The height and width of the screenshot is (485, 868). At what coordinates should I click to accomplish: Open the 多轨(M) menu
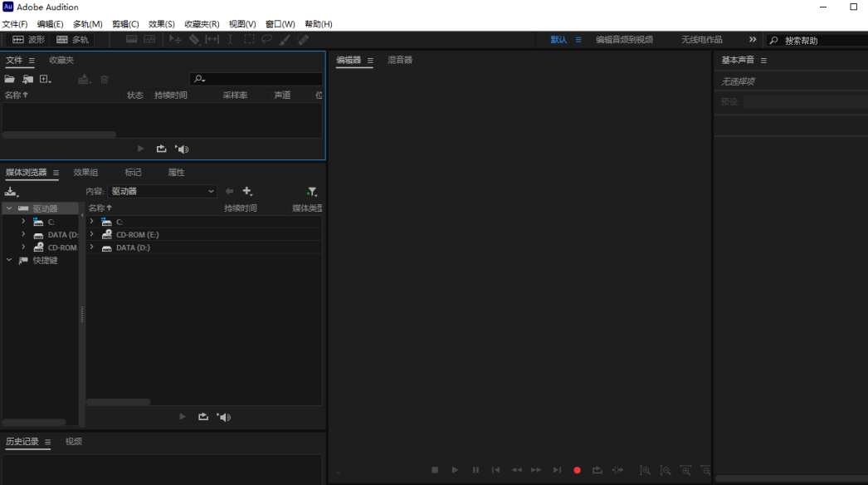(87, 24)
